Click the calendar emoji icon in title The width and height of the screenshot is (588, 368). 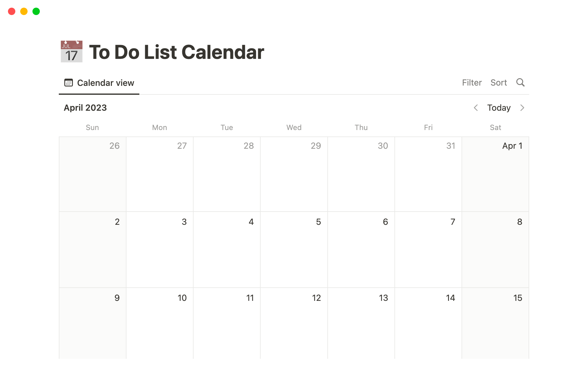71,51
